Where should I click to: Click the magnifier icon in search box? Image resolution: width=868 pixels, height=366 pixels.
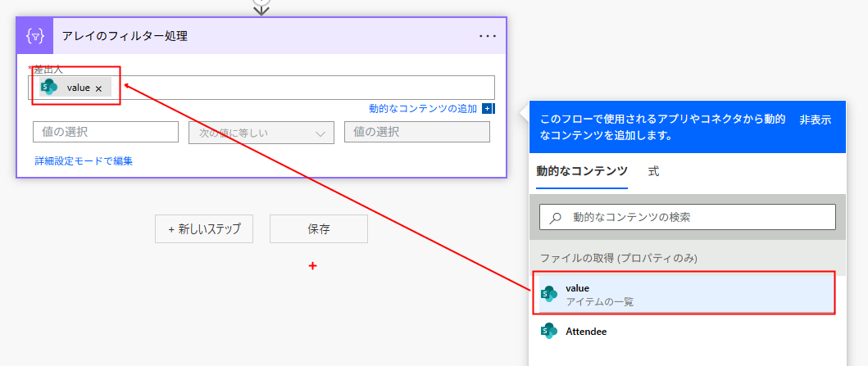coord(555,218)
